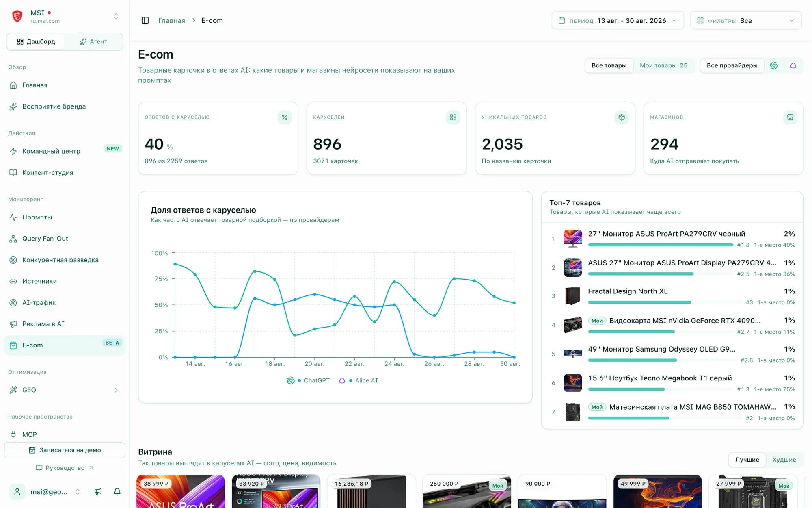Click progress bar for MSI MAG B850 TOMAHAWK
Screen dimensions: 812x508
tap(665, 418)
